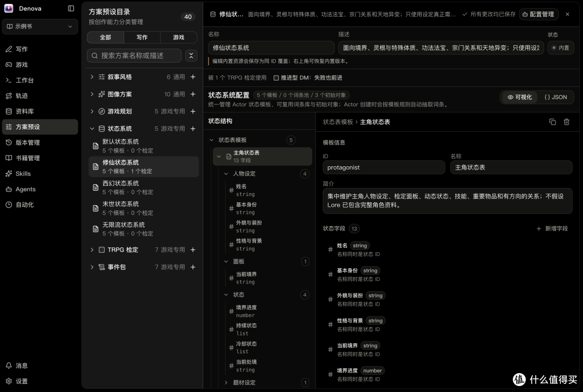Viewport: 583px width, 392px height.
Task: Go to 写作 in the sidebar
Action: pos(40,49)
